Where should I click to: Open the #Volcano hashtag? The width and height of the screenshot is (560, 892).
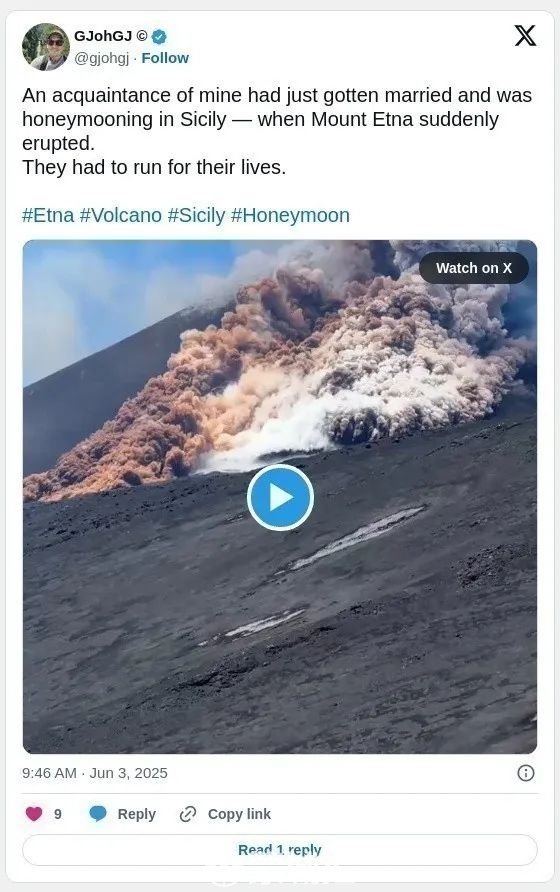coord(121,215)
